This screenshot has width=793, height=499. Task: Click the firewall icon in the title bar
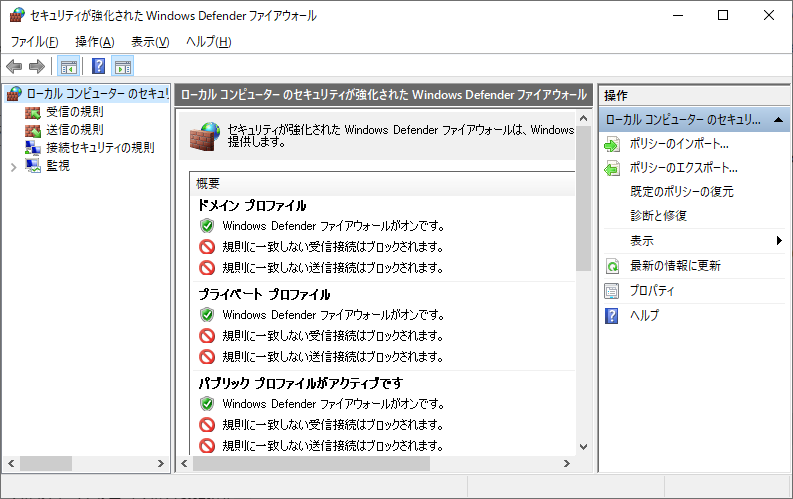17,16
